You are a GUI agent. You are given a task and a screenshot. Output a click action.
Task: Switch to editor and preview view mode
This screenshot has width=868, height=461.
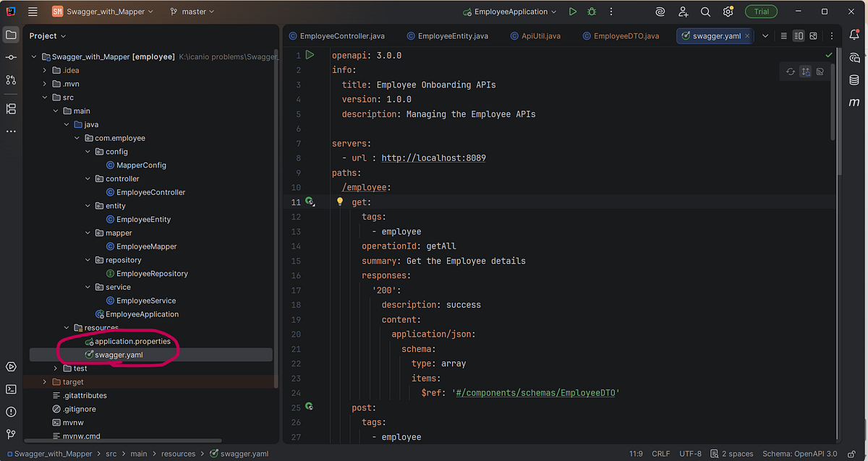point(799,35)
